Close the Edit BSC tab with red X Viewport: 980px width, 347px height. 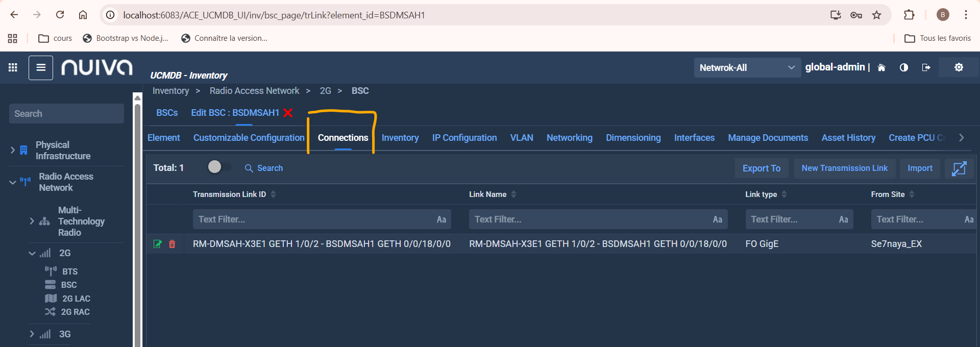point(288,113)
